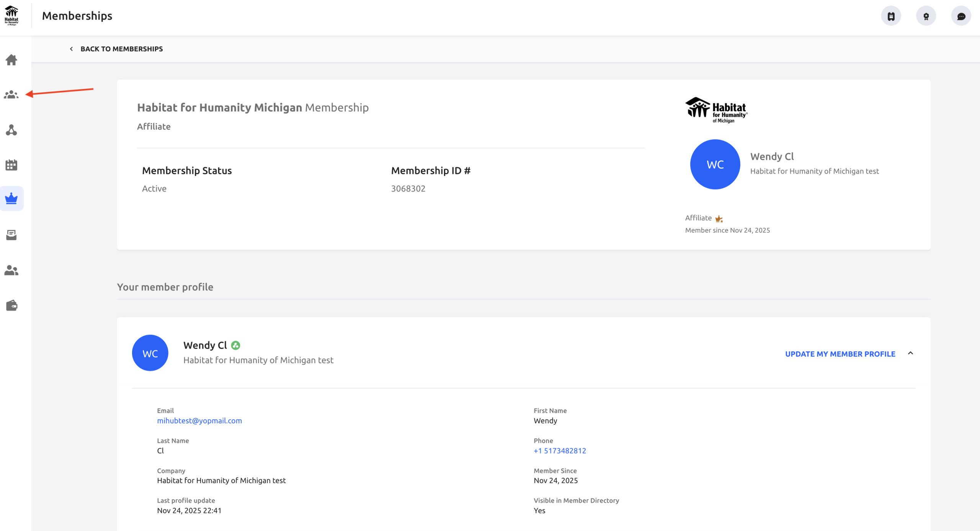Open the chat bubble messages icon
Screen dimensions: 980x531
tap(961, 16)
